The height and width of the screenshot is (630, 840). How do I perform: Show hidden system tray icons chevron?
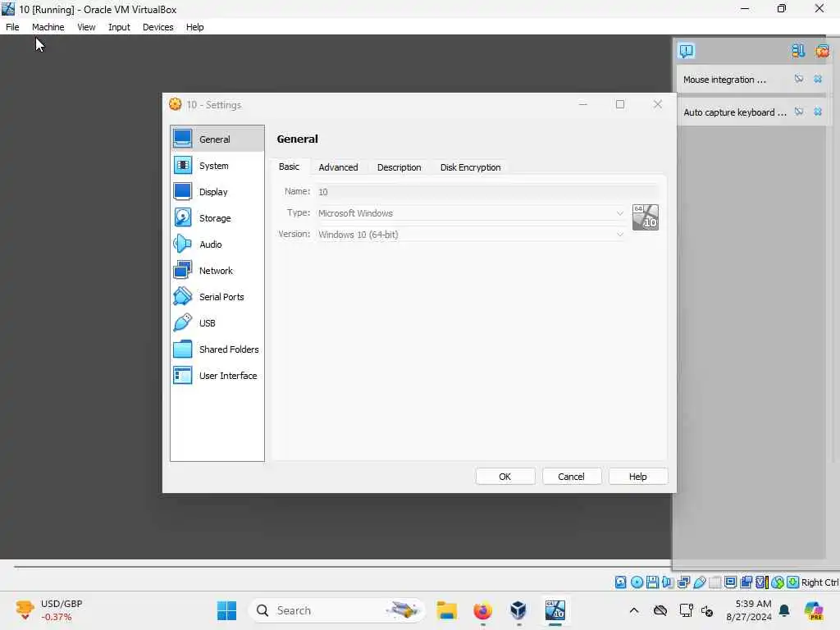634,610
